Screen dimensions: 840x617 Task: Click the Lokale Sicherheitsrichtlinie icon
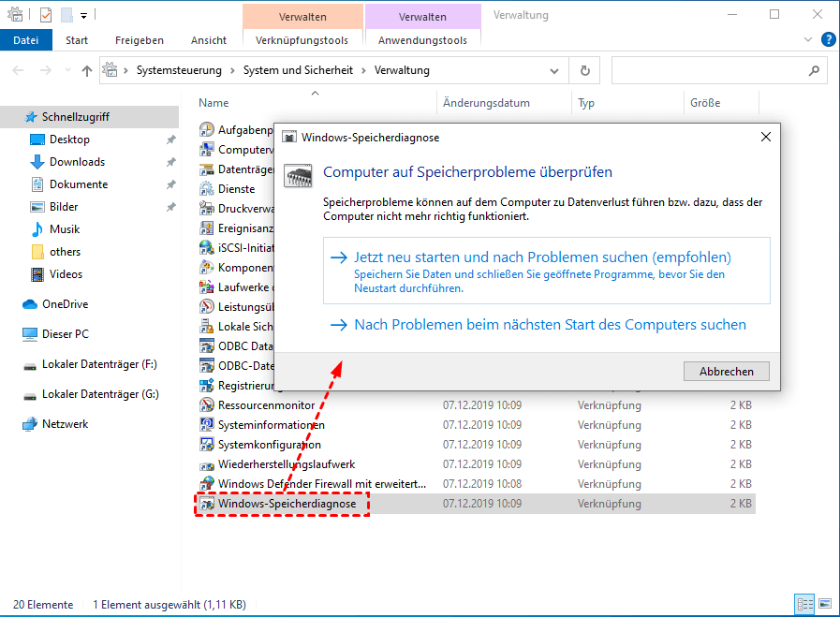coord(207,326)
